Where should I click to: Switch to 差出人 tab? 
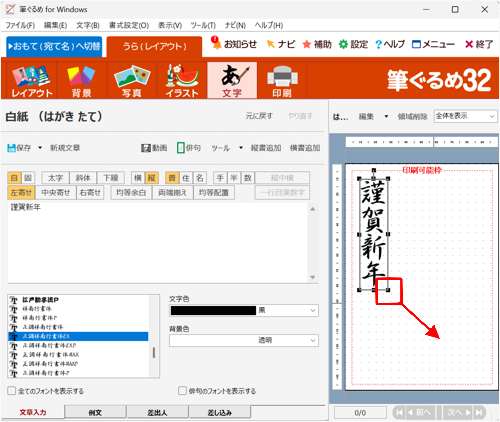(157, 412)
